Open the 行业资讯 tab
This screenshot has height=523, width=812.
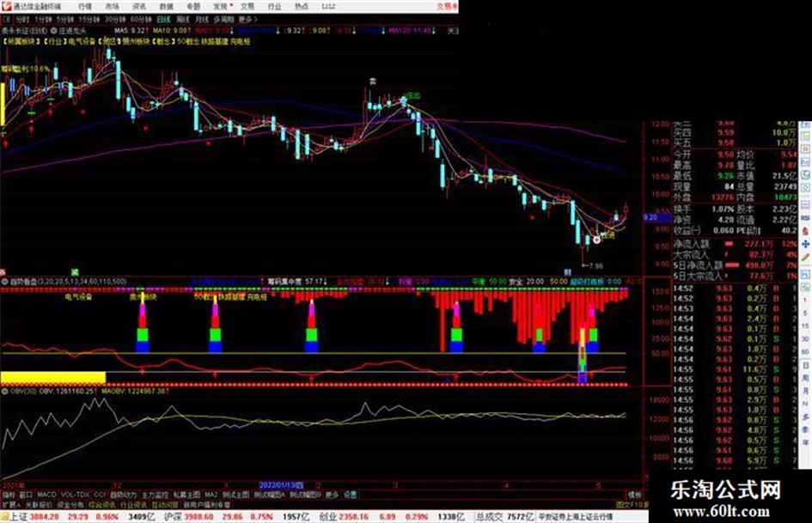click(x=133, y=504)
